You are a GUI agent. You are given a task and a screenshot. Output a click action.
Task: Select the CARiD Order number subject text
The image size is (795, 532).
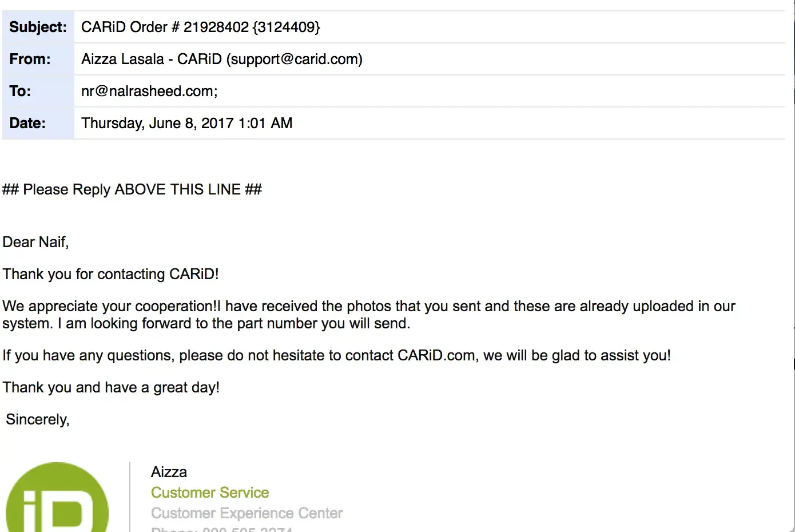(x=200, y=27)
